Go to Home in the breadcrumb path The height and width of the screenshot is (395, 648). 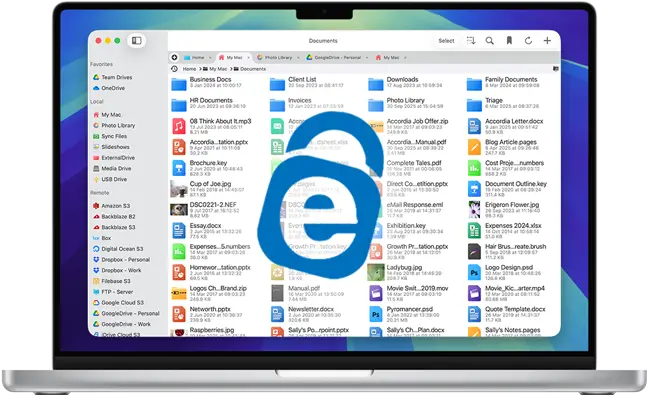(189, 69)
